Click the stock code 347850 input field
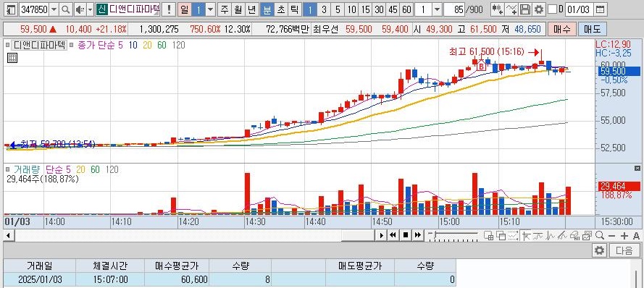The height and width of the screenshot is (288, 644). [33, 9]
